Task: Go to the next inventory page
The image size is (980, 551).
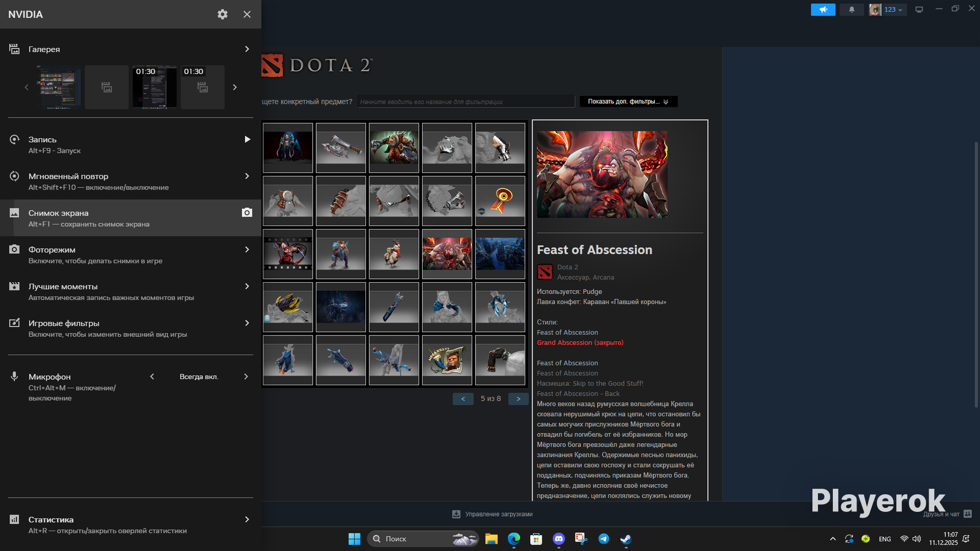Action: point(518,399)
